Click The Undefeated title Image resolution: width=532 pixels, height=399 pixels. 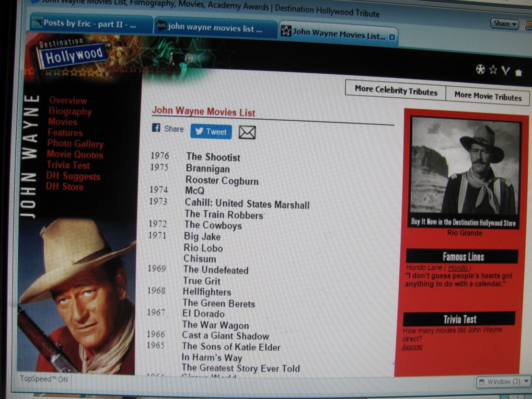click(216, 270)
